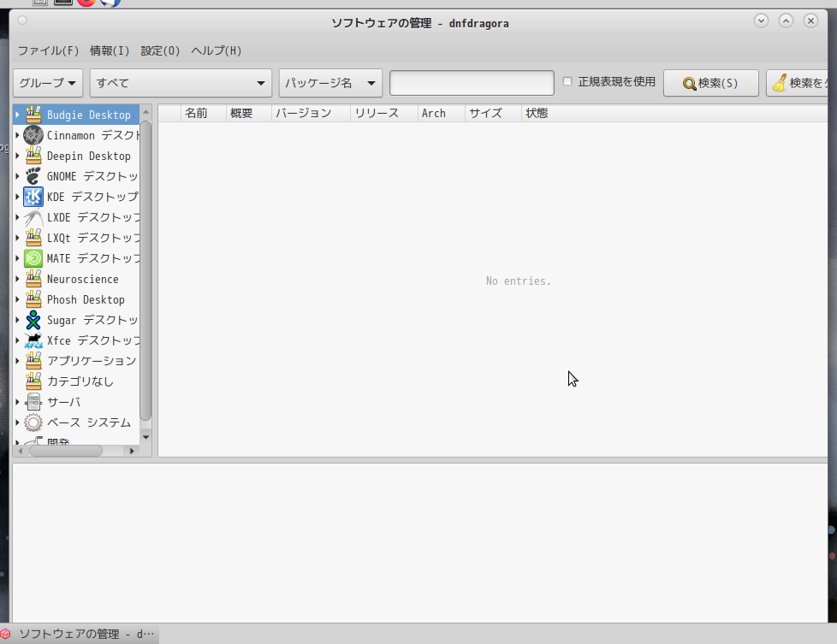Click the Sugar desktop icon

(x=33, y=320)
